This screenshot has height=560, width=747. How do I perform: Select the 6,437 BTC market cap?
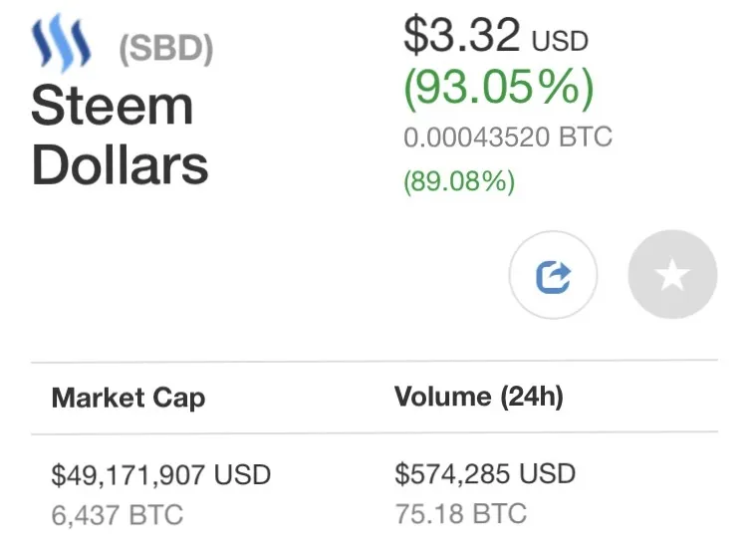pyautogui.click(x=118, y=515)
